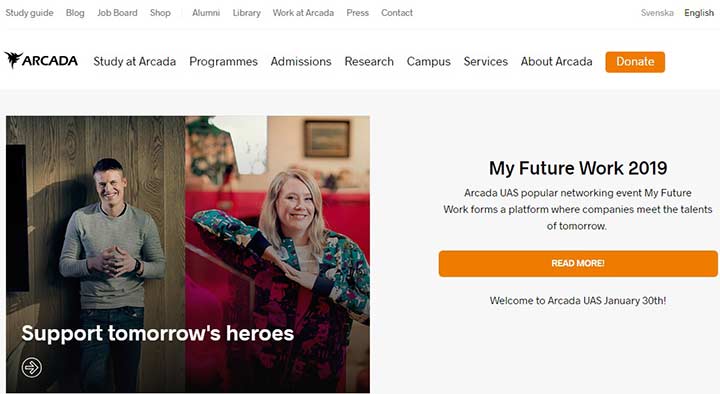The image size is (720, 394).
Task: Click the orange Donate button
Action: (x=635, y=62)
